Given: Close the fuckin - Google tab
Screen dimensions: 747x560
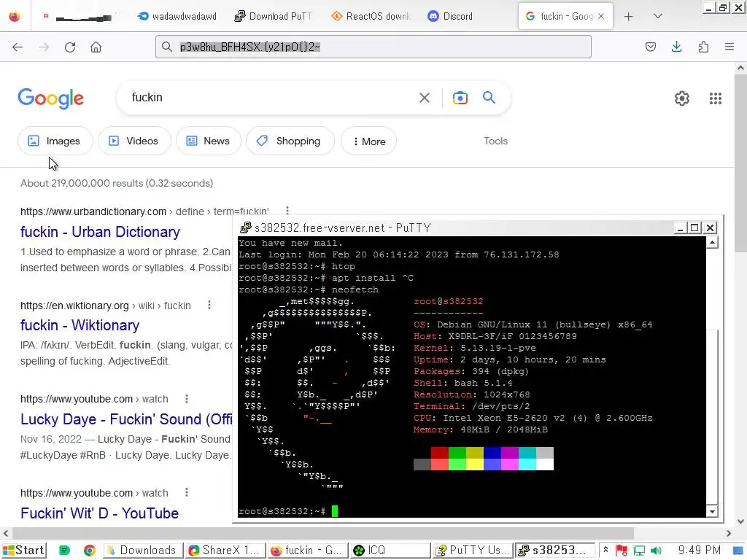Looking at the screenshot, I should tap(601, 16).
